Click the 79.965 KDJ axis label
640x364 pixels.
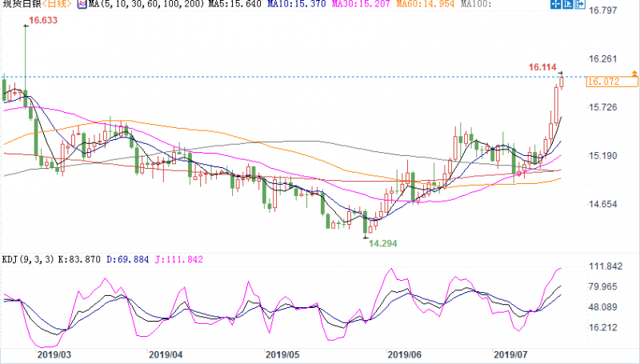[x=602, y=287]
